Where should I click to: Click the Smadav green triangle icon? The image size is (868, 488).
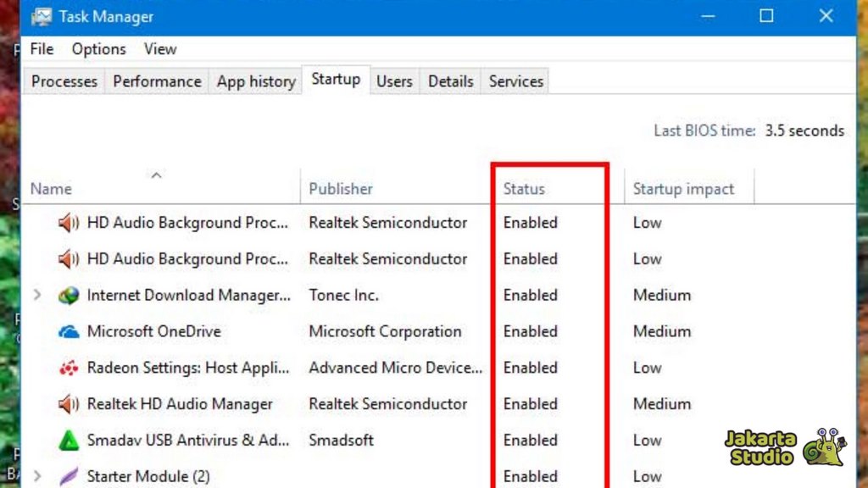(69, 441)
